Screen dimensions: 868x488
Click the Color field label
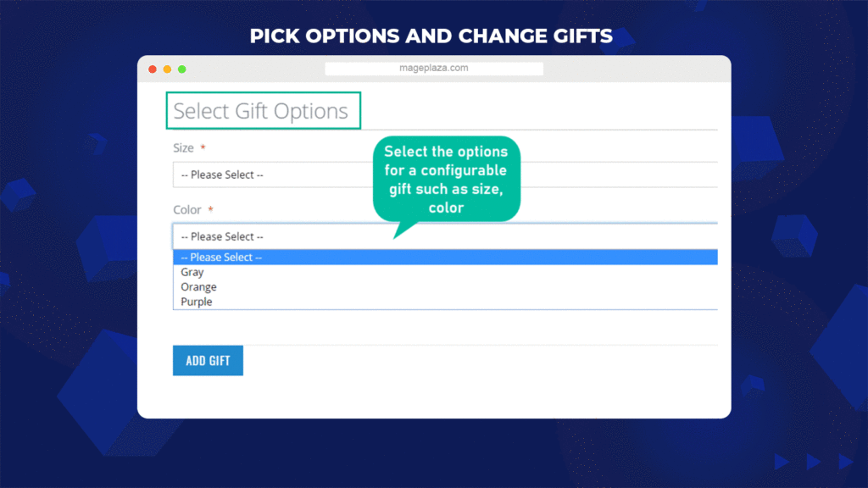[187, 210]
